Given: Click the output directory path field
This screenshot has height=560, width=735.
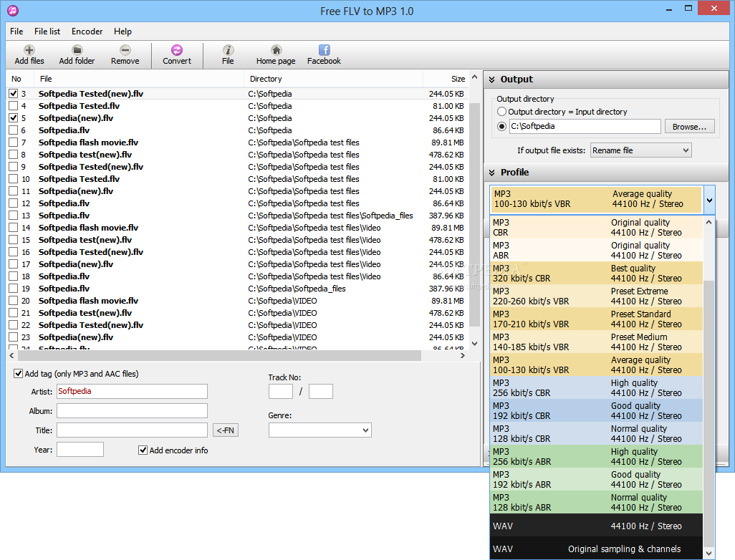Looking at the screenshot, I should (x=585, y=127).
